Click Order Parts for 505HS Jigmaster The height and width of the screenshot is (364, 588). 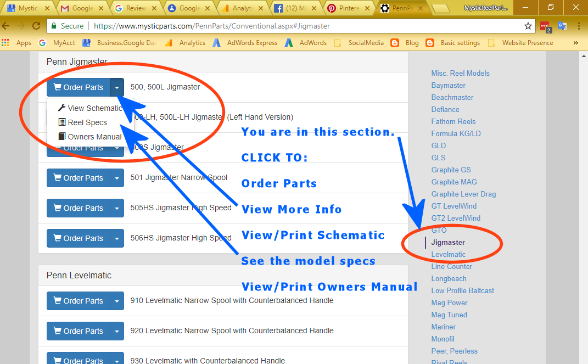(x=78, y=208)
